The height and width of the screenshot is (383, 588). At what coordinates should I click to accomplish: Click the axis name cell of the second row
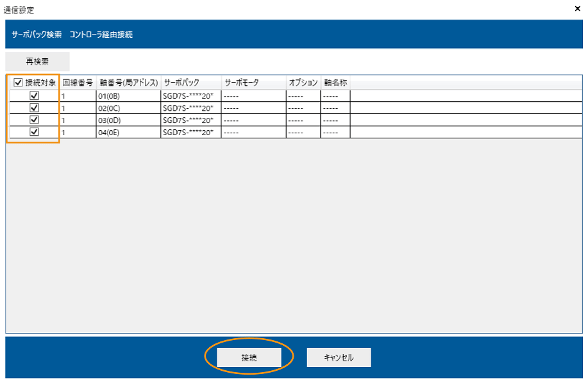(x=335, y=108)
